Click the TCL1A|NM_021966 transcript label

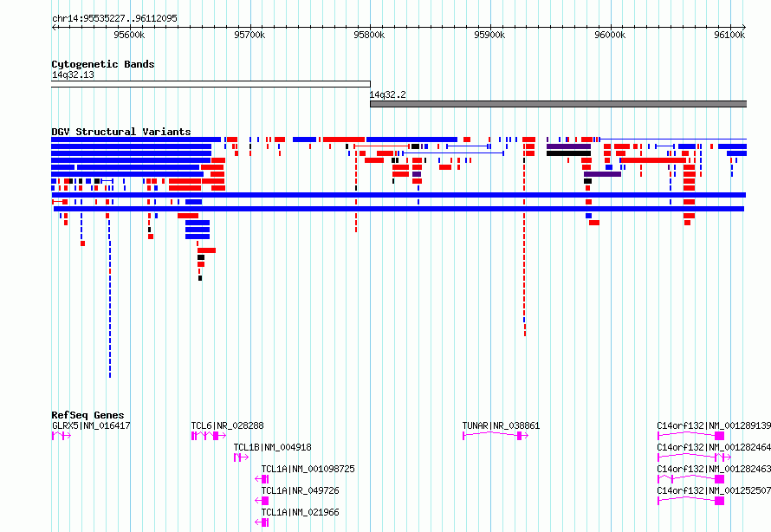(x=300, y=512)
